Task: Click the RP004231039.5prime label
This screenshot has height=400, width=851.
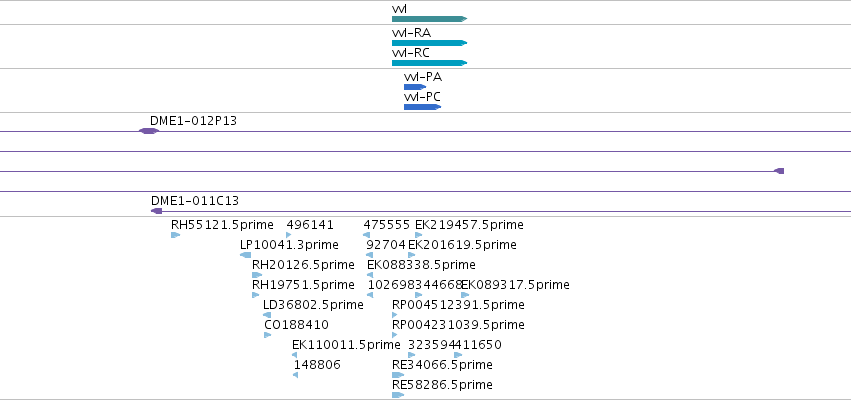Action: click(x=458, y=325)
